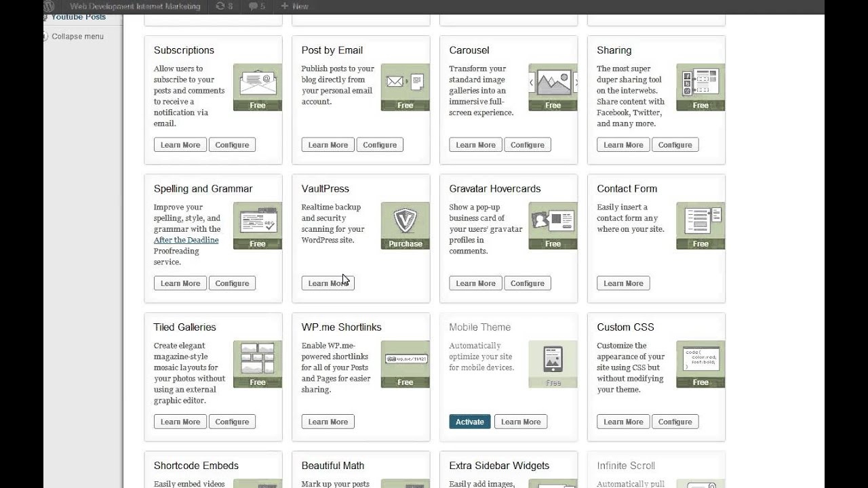Image resolution: width=868 pixels, height=488 pixels.
Task: Click Learn More under WP.me Shortlinks
Action: [328, 422]
